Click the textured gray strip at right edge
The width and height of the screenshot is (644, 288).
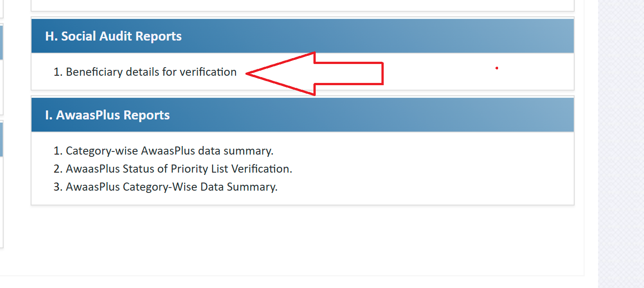621,144
